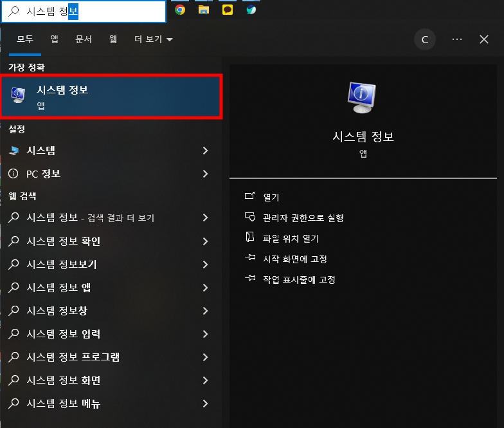The width and height of the screenshot is (504, 428).
Task: Select 작업 표시줄에 고정
Action: pos(299,279)
